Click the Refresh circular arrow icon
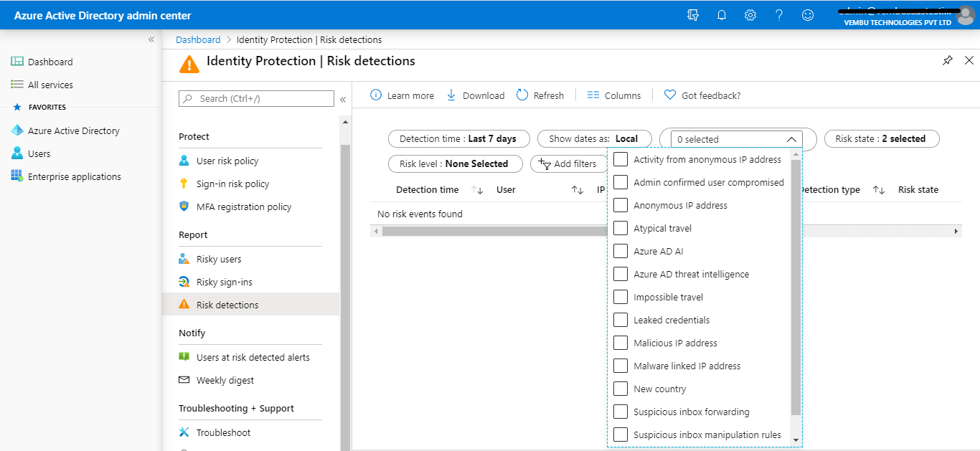 coord(522,95)
